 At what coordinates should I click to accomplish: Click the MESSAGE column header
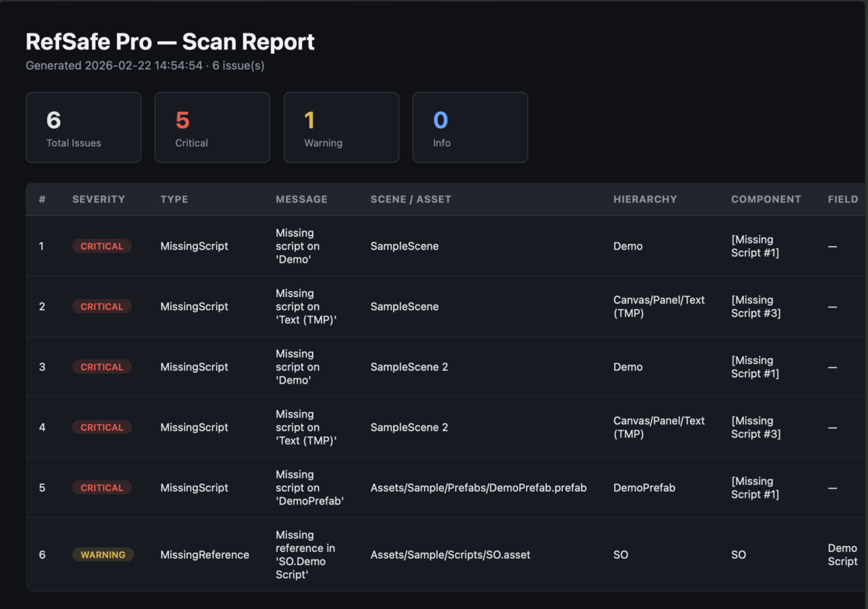click(302, 199)
